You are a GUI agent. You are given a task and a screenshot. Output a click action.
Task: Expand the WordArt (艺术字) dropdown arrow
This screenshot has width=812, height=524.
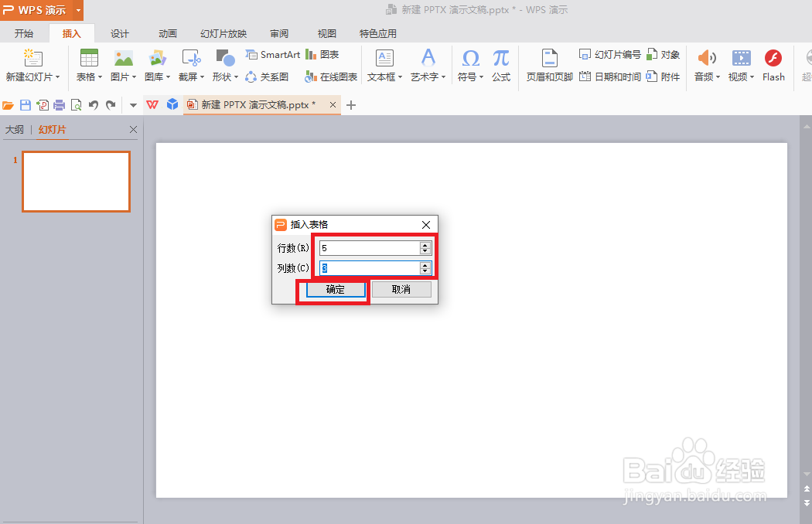(x=443, y=77)
